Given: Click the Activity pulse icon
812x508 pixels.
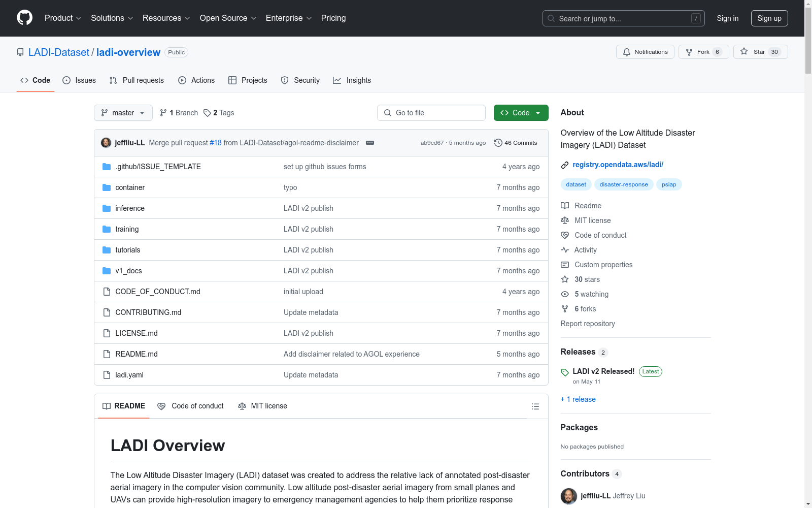Looking at the screenshot, I should click(565, 250).
